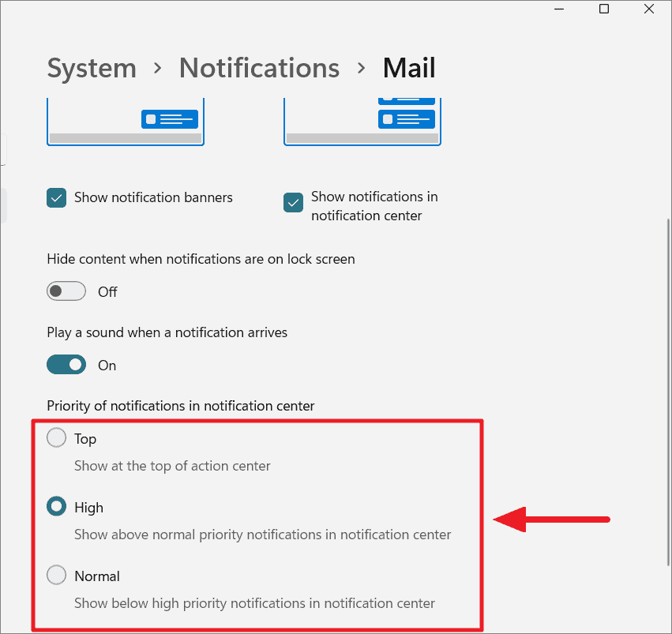The image size is (672, 634).
Task: Enable hiding content on lock screen
Action: (x=66, y=291)
